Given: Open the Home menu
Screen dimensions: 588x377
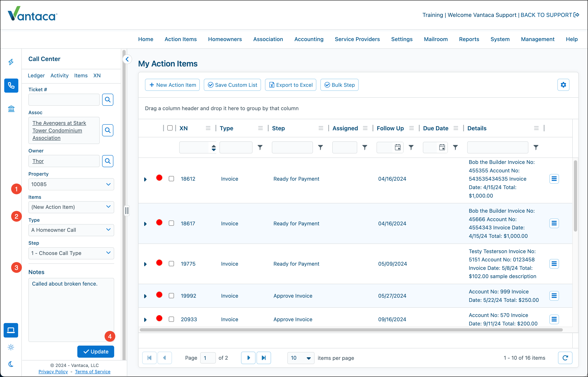Looking at the screenshot, I should 146,39.
